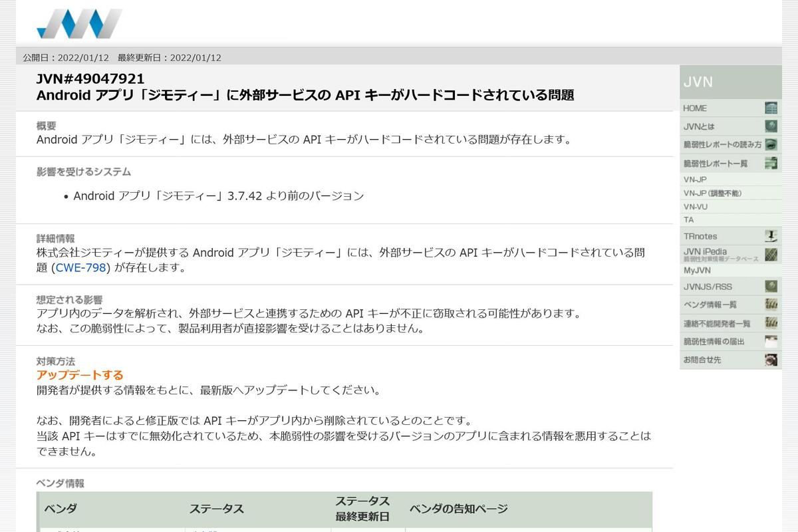Click the icon beside ベンダ情報一覧
The height and width of the screenshot is (532, 798).
click(771, 305)
